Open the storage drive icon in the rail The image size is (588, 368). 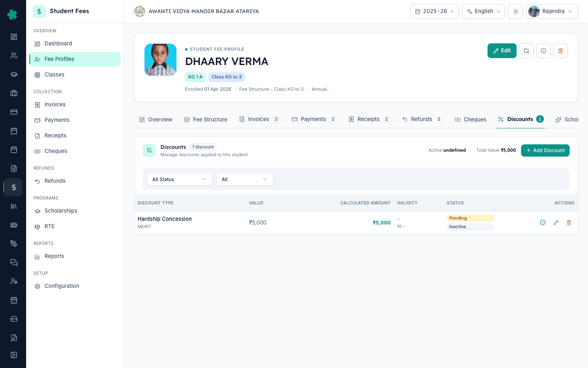pyautogui.click(x=14, y=319)
